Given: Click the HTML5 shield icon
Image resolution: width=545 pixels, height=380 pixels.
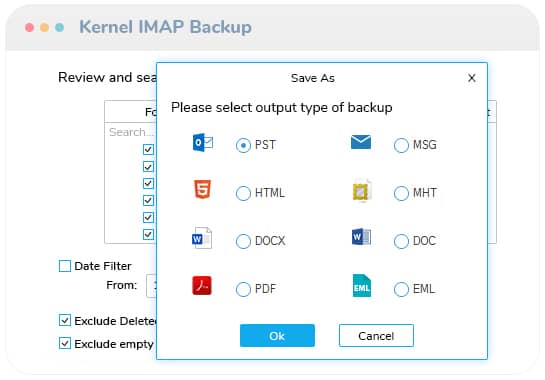Looking at the screenshot, I should click(x=202, y=189).
